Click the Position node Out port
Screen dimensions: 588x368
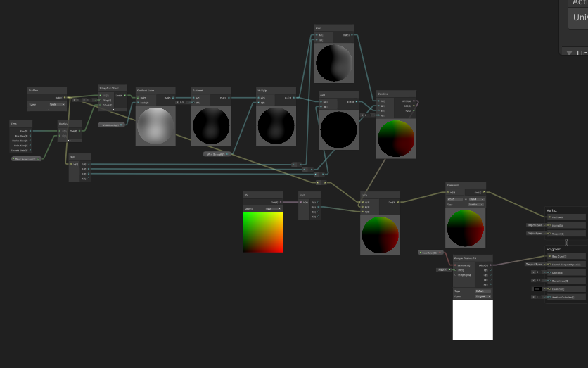coord(65,98)
